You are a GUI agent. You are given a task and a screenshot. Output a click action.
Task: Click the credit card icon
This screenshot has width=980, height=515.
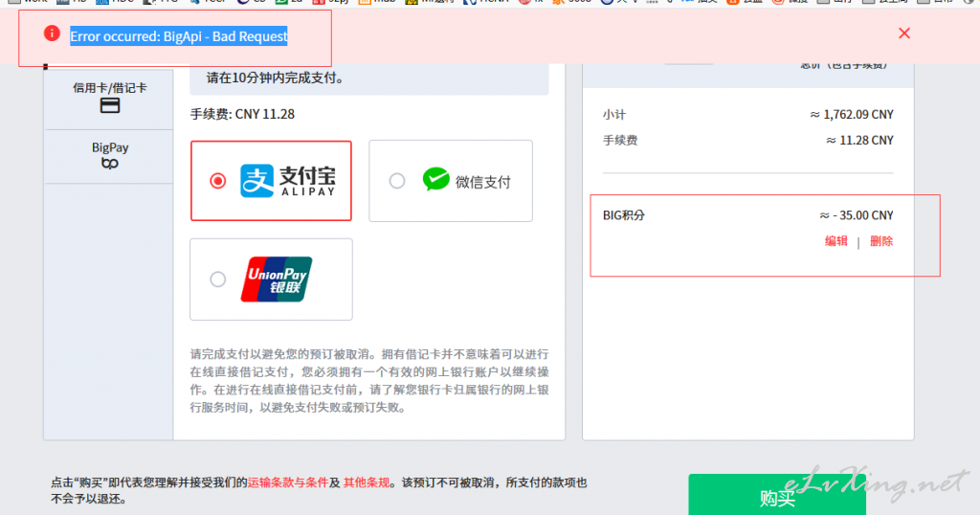(110, 105)
